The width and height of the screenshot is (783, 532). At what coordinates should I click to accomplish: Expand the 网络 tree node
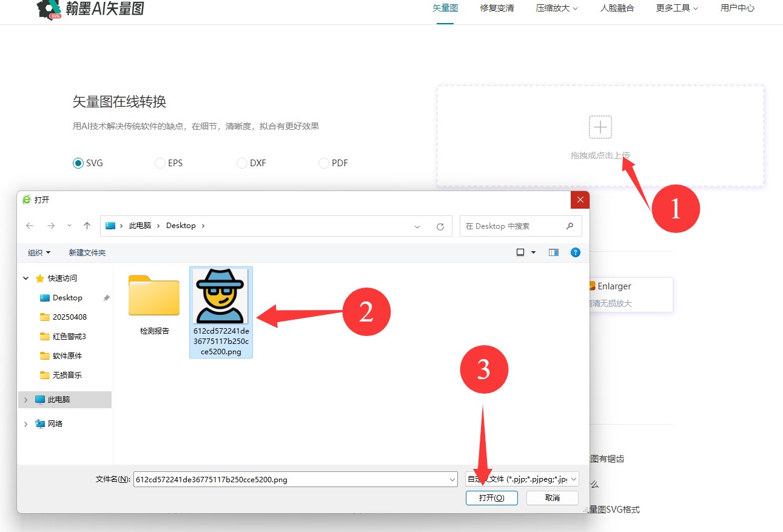point(25,424)
